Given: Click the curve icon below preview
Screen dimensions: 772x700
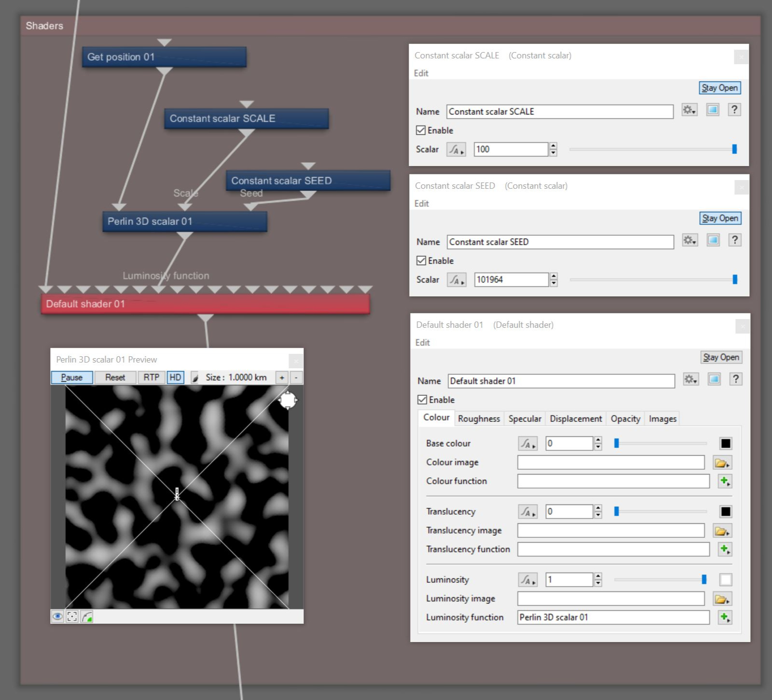Looking at the screenshot, I should [87, 616].
